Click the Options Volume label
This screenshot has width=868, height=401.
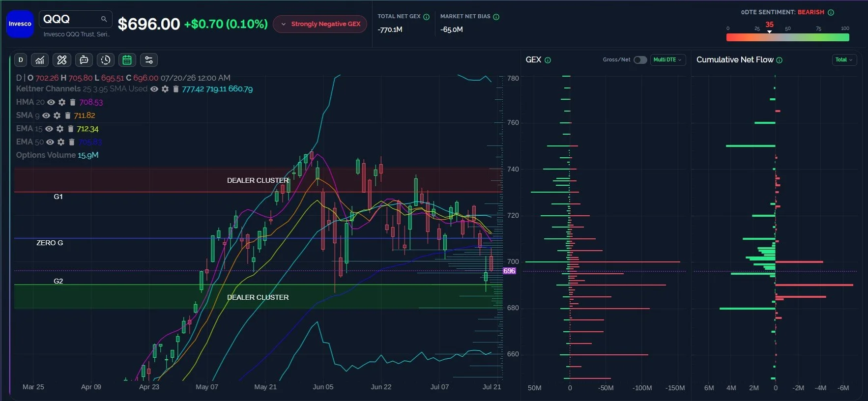click(x=46, y=155)
